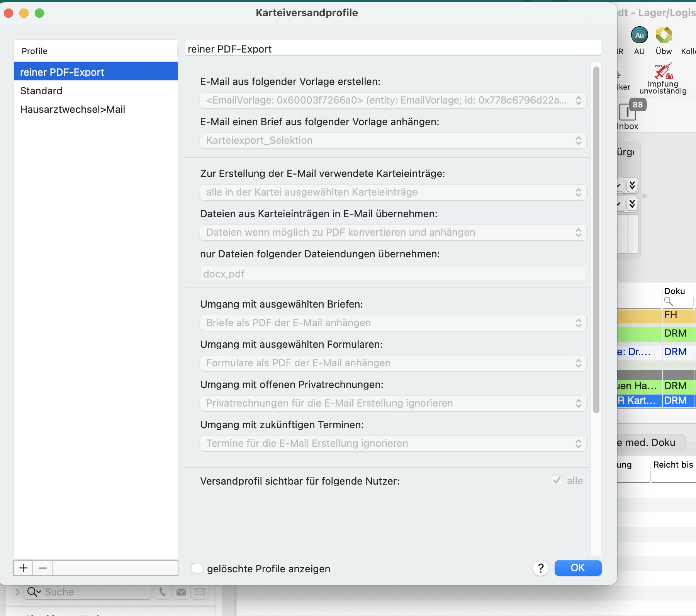Viewport: 696px width, 616px height.
Task: Open the Karteiexport_Selektion dropdown
Action: click(x=393, y=141)
